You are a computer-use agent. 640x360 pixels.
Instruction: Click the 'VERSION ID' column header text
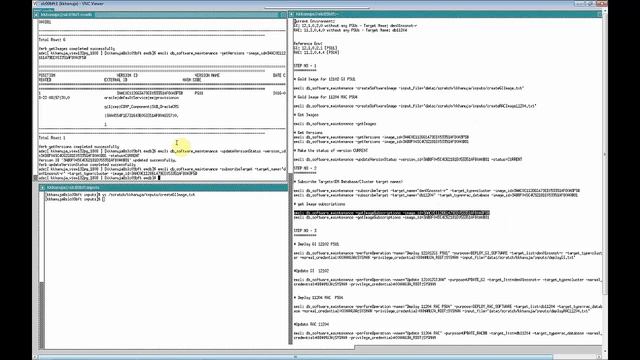tap(127, 76)
